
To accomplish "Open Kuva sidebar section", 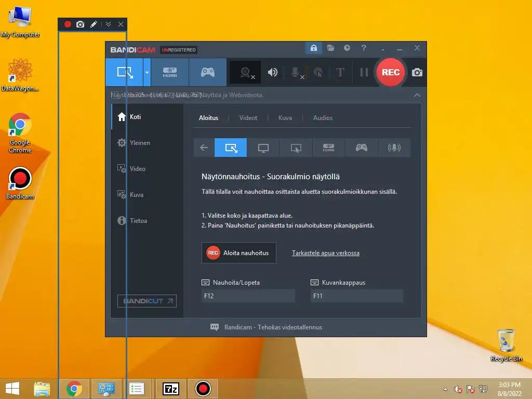I will (x=148, y=195).
